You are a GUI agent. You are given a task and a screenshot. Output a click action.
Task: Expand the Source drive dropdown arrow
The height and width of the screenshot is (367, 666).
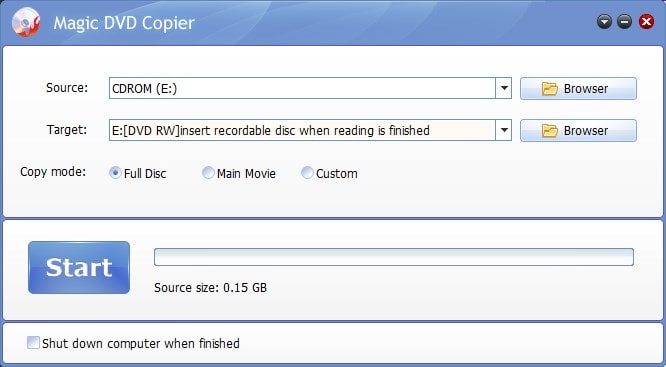click(504, 88)
